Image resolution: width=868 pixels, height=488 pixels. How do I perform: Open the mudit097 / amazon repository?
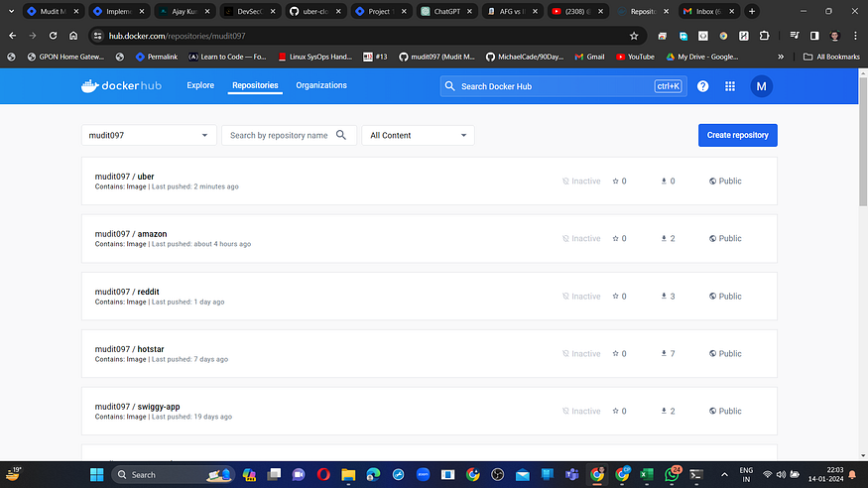(131, 234)
